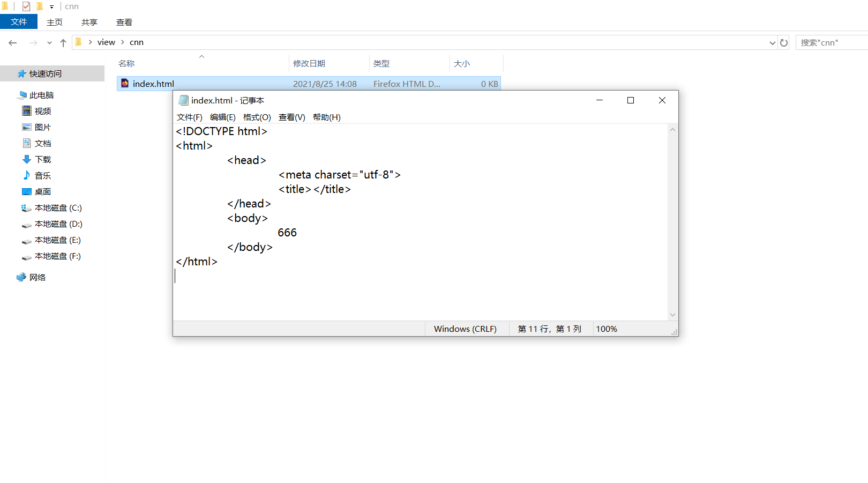868x483 pixels.
Task: Place cursor on the 666 text line
Action: [x=287, y=233]
